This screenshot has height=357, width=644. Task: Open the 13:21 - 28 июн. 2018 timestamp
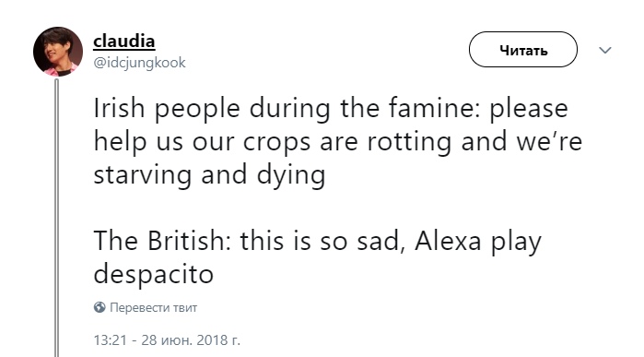click(x=167, y=340)
